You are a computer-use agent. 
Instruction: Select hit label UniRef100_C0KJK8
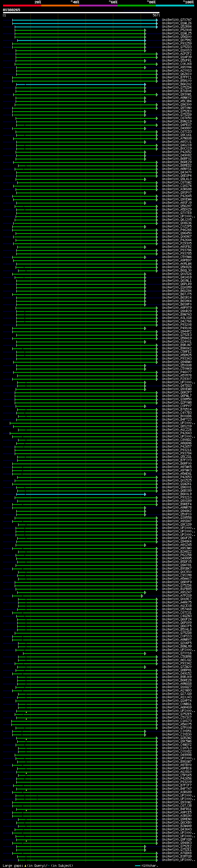pyautogui.click(x=177, y=64)
